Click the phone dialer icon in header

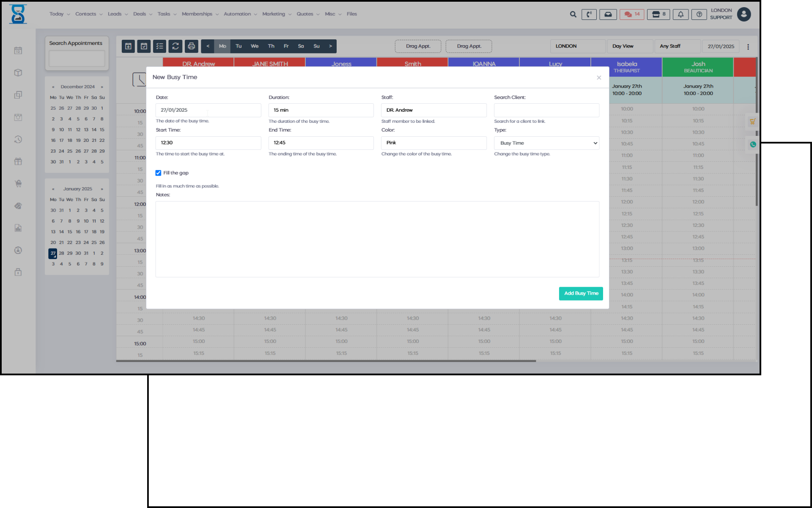click(589, 14)
